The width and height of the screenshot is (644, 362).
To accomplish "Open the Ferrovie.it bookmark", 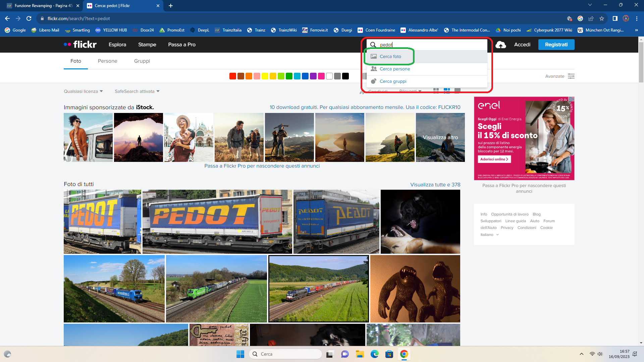I will coord(315,30).
